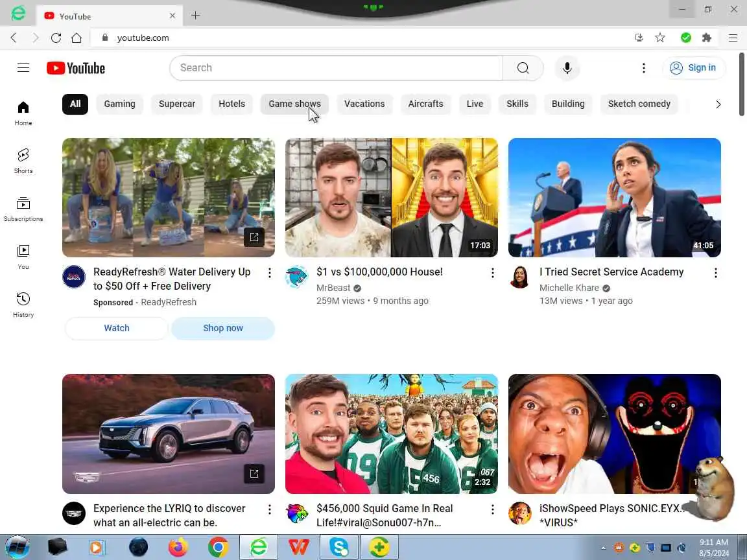Open options for $1 vs $100,000,000 House video
The image size is (747, 560).
click(493, 273)
